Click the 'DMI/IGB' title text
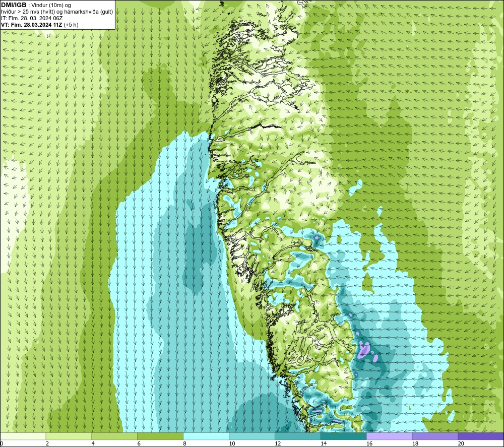 tap(14, 5)
